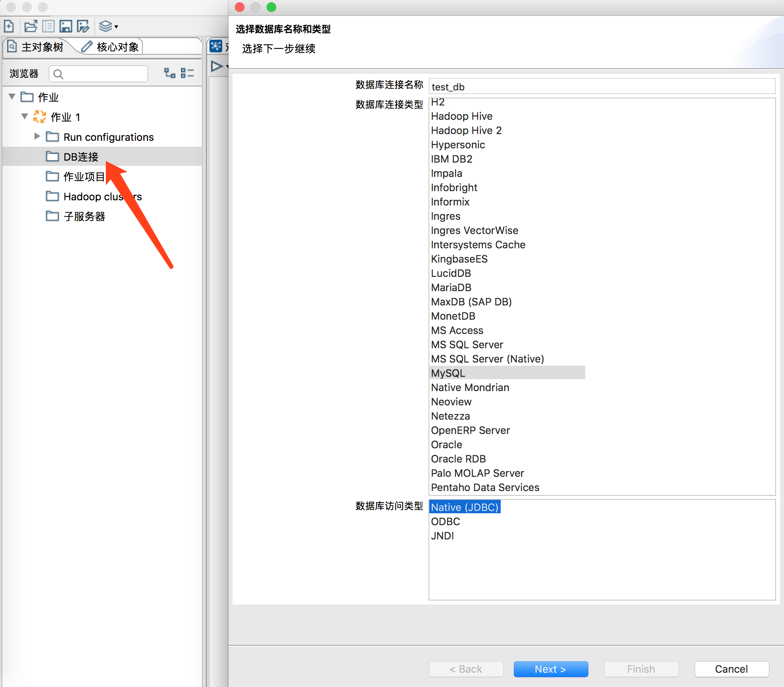
Task: Click the collapse all list icon
Action: point(187,73)
